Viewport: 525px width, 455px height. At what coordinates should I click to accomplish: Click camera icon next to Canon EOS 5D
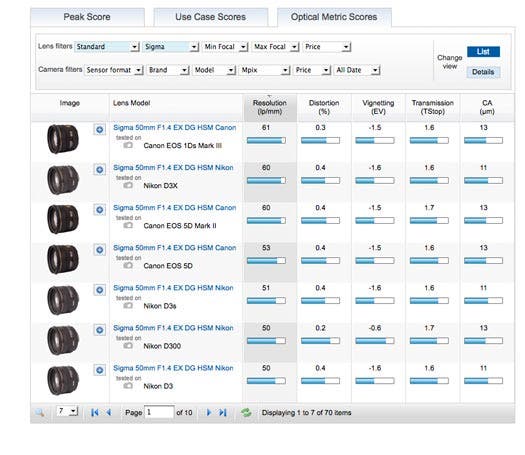[128, 266]
